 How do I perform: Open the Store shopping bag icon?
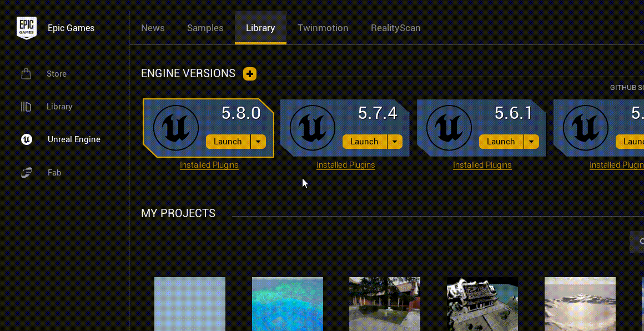[x=26, y=73]
